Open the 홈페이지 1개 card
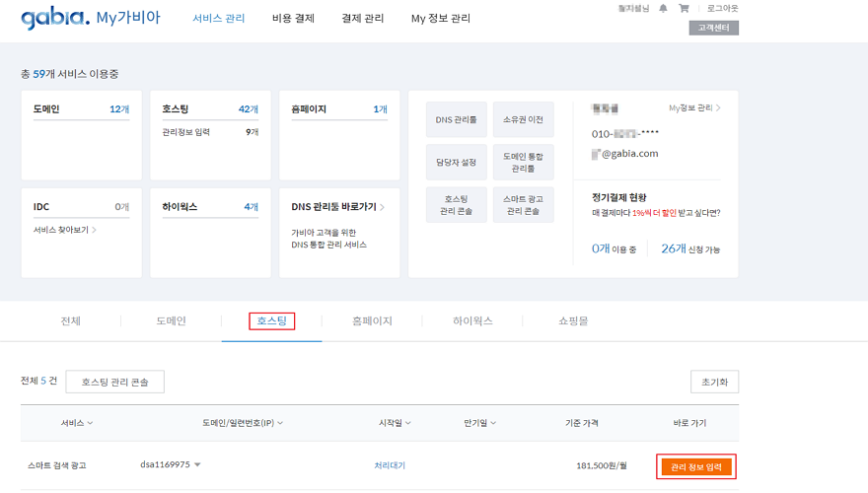This screenshot has height=493, width=868. [339, 135]
